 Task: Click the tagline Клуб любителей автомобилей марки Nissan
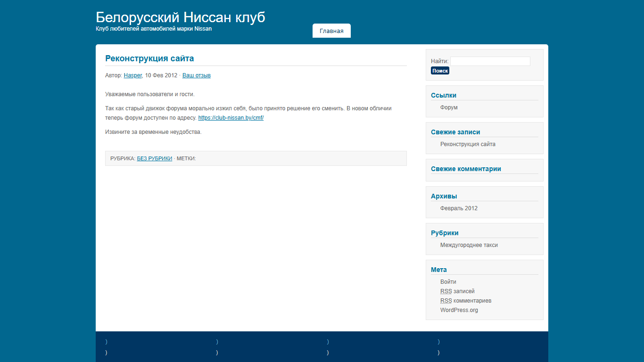tap(154, 29)
